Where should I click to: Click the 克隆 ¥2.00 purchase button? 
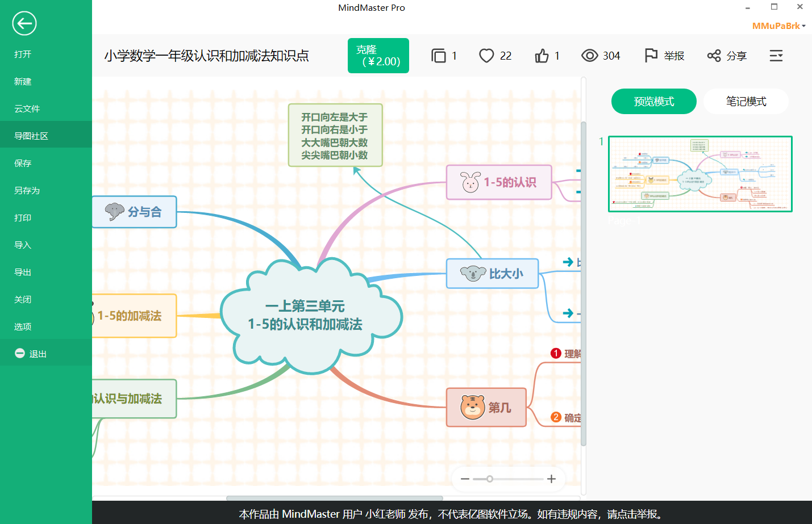pyautogui.click(x=378, y=56)
